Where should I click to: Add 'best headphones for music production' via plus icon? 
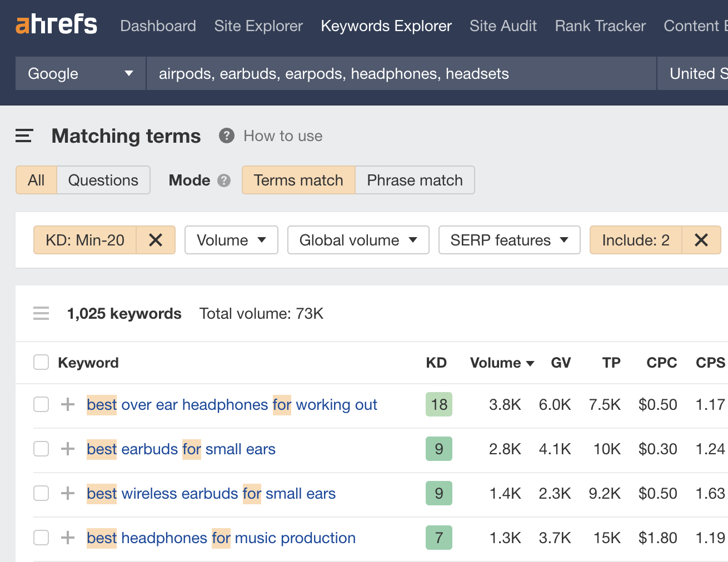pyautogui.click(x=67, y=538)
